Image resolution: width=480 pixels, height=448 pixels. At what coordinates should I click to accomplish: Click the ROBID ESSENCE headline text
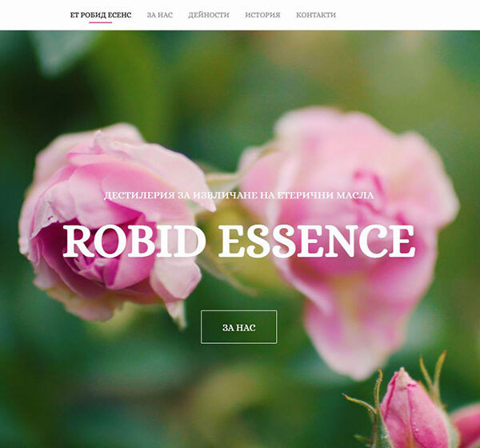[238, 242]
